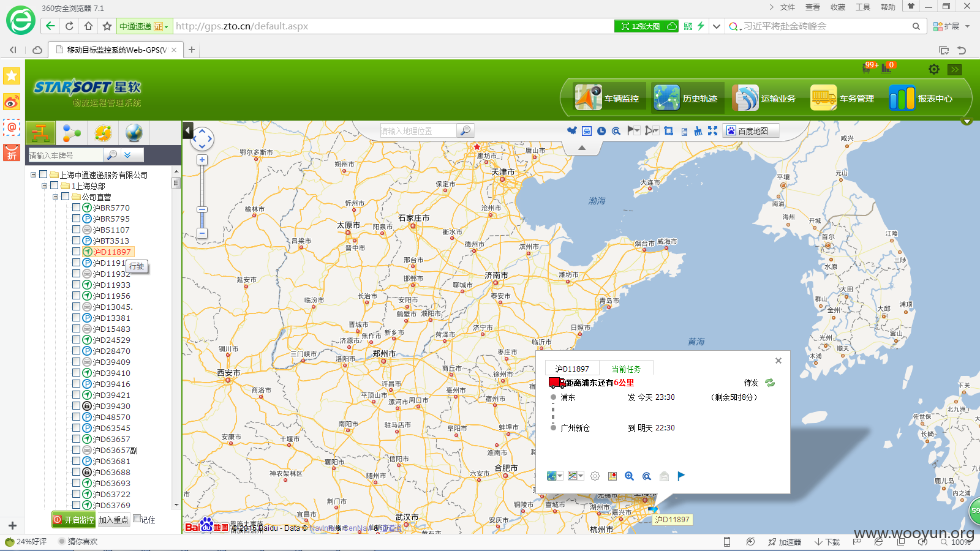Check the box for 沪BS1107
The image size is (980, 551).
tap(77, 230)
